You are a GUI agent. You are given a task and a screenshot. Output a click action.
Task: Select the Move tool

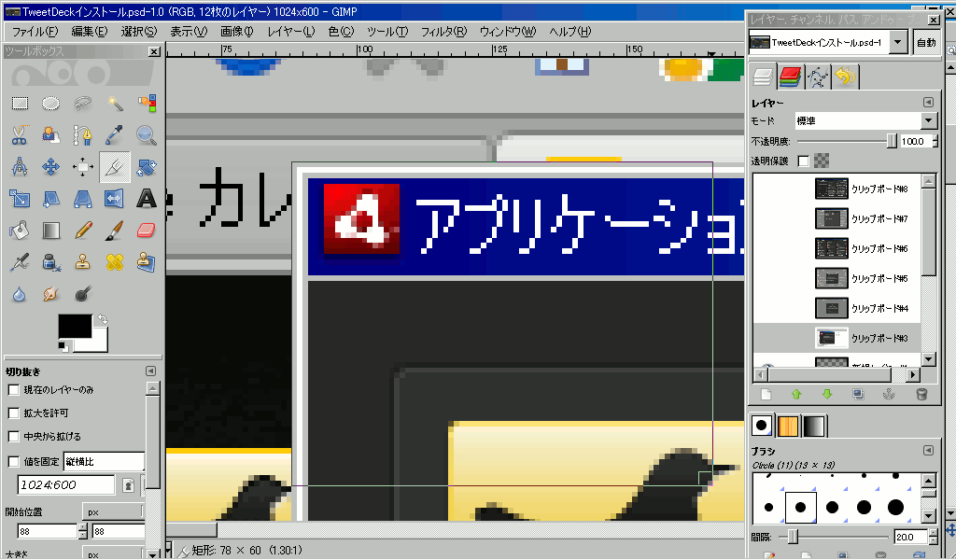click(x=50, y=166)
